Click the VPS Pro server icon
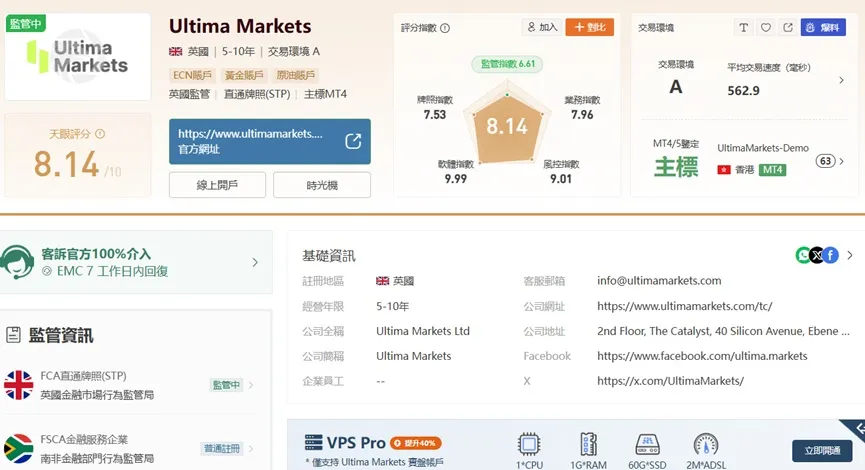 pyautogui.click(x=313, y=442)
